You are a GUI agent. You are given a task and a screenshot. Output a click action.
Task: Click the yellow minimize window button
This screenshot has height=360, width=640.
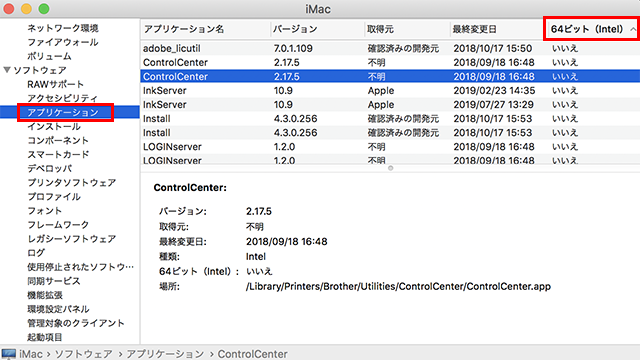point(26,9)
